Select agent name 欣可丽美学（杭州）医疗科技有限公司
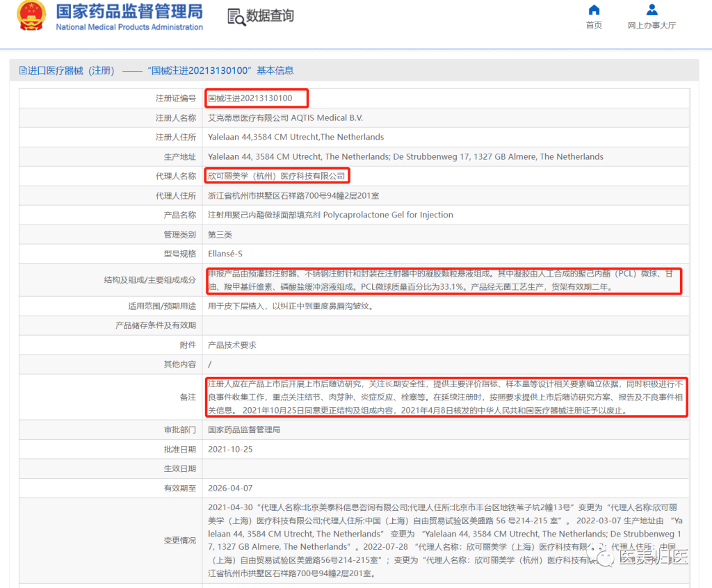This screenshot has width=712, height=588. click(x=277, y=176)
